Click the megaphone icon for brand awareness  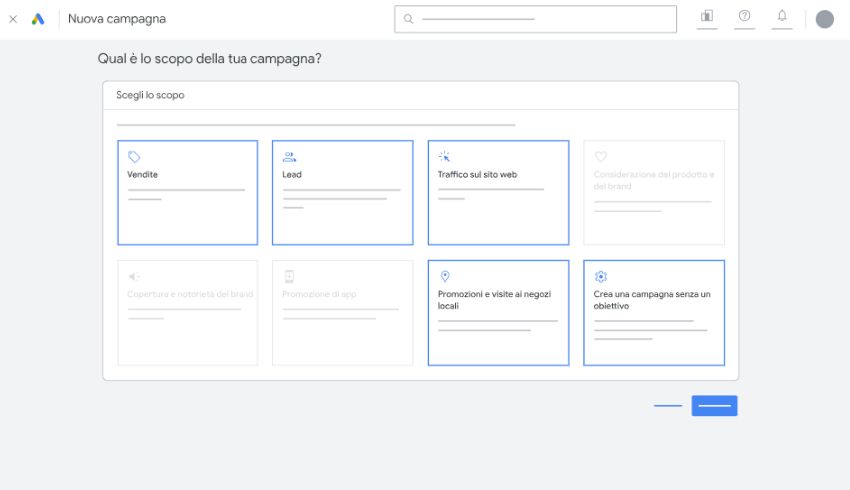coord(134,276)
